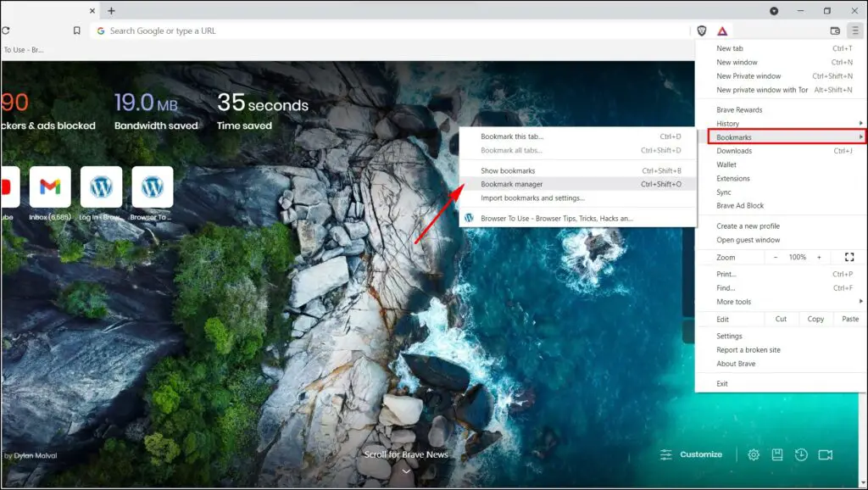Select Sync in the menu
This screenshot has width=868, height=490.
[781, 192]
